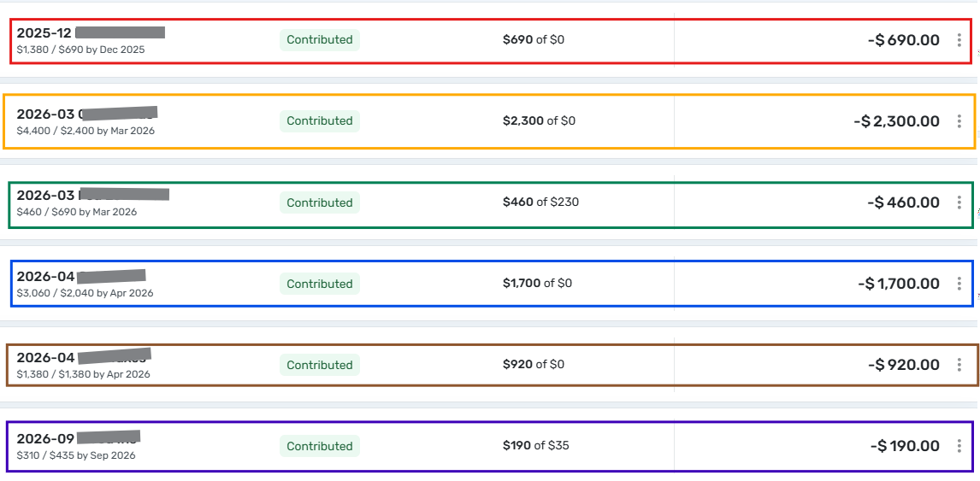Open the kebab menu for the -$690.00 row
Screen dimensions: 980x481
tap(959, 40)
